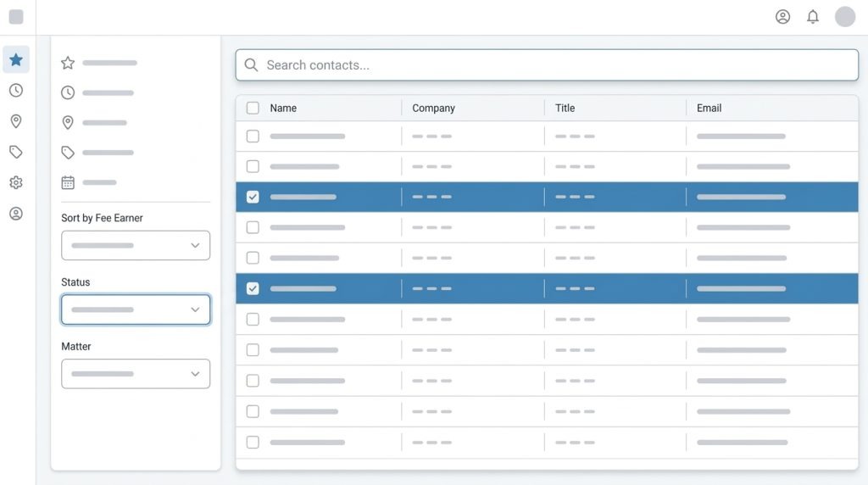Click the Search contacts input field
Screen dimensions: 868x485
tap(547, 65)
